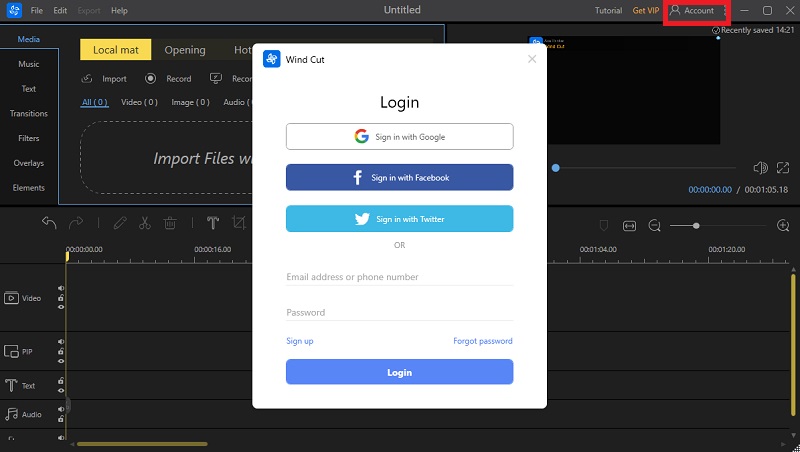Mute the Audio track speaker
Viewport: 800px width, 452px height.
click(61, 409)
